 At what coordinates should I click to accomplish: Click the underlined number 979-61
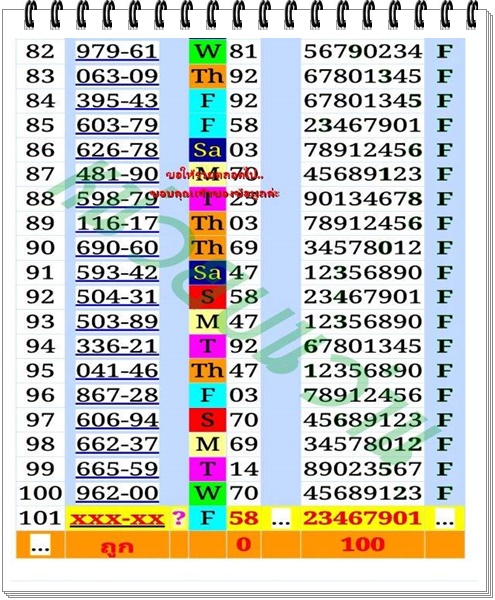pos(117,52)
